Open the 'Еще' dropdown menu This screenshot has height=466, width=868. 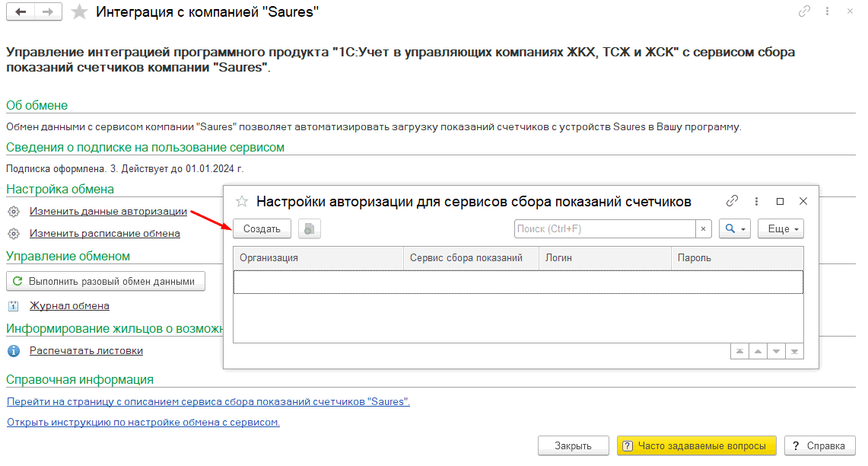coord(781,229)
